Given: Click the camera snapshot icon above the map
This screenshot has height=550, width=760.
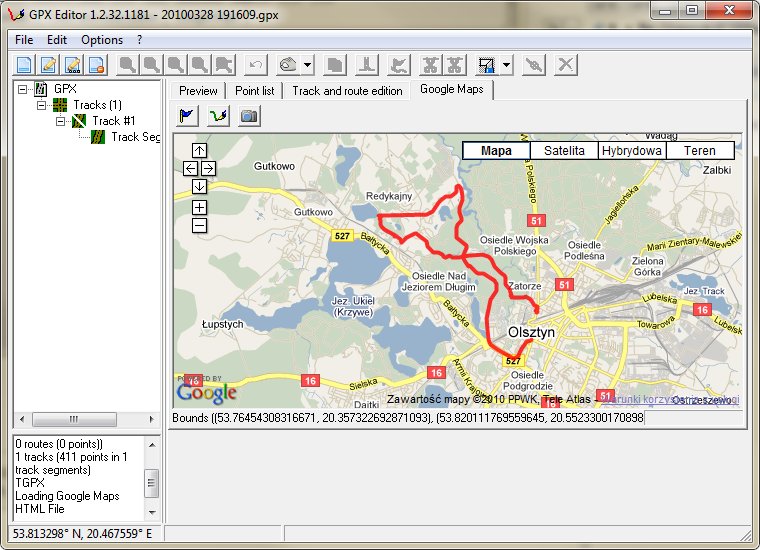Looking at the screenshot, I should [x=249, y=116].
